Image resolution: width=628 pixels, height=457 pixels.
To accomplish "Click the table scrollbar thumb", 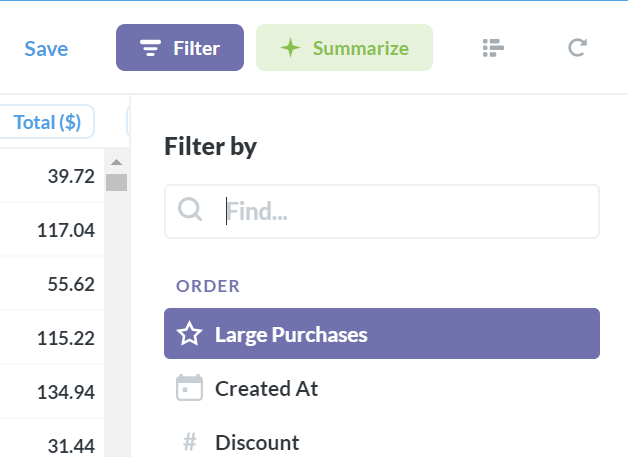I will (x=116, y=182).
